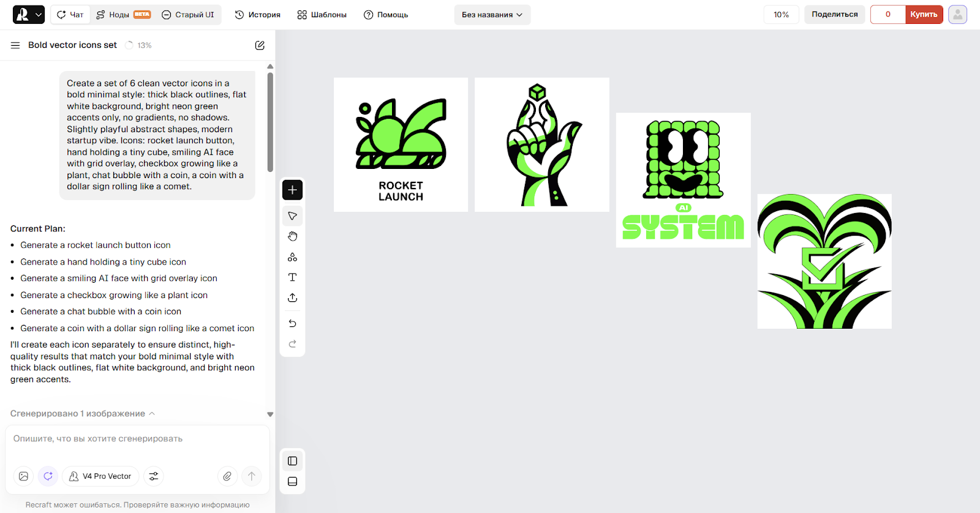Click the 10% zoom level control

[781, 15]
